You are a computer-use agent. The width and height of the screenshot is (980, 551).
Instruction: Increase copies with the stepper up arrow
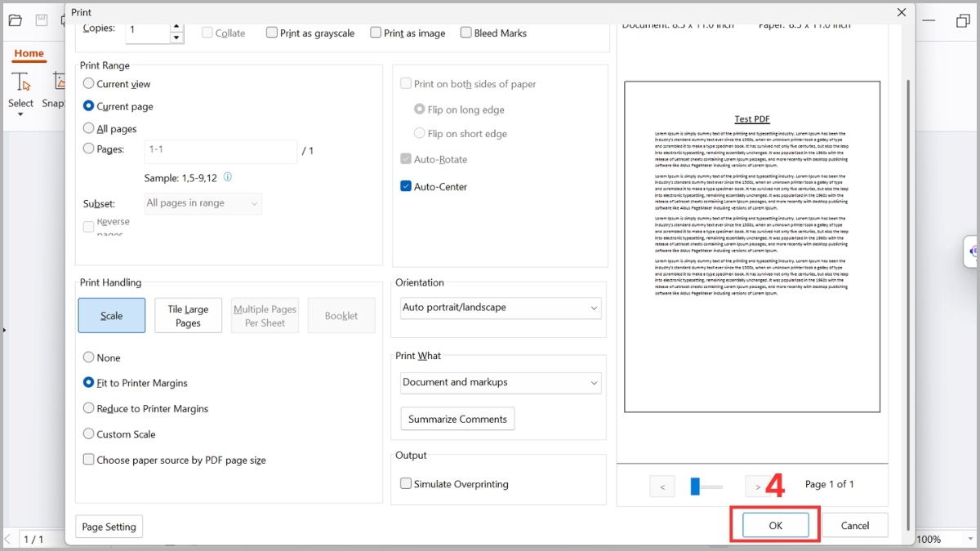click(176, 27)
